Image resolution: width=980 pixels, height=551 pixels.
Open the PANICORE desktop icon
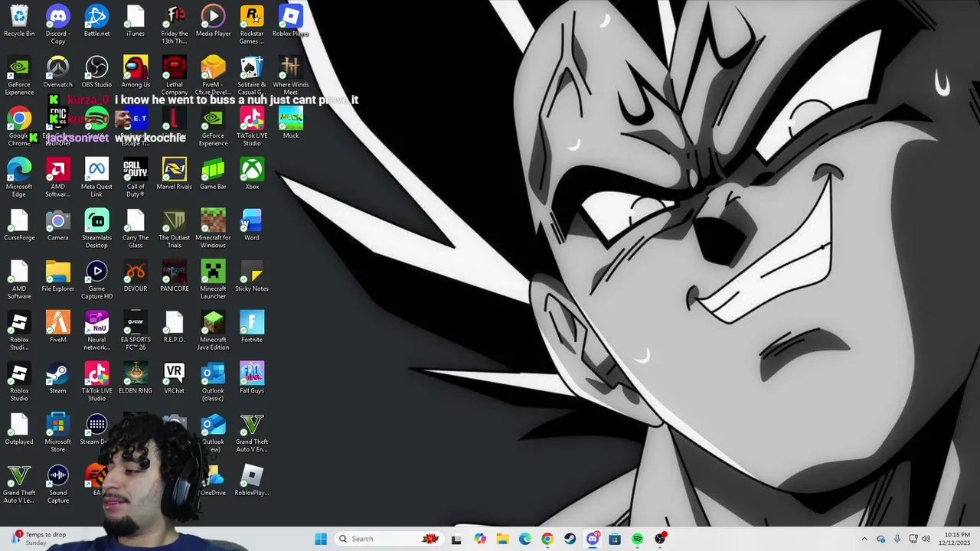[175, 277]
